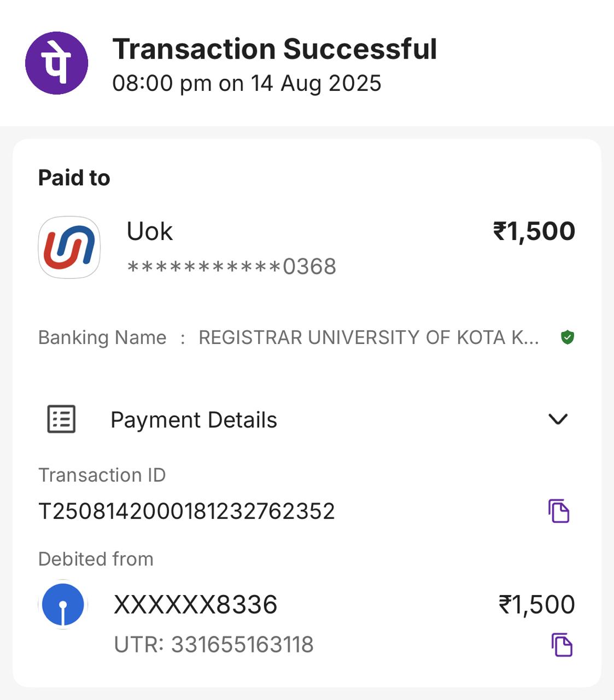
Task: Click the Union Bank payee logo
Action: click(x=69, y=247)
